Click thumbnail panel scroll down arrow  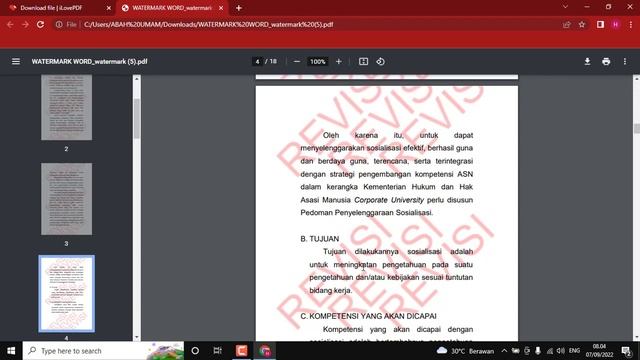[137, 337]
